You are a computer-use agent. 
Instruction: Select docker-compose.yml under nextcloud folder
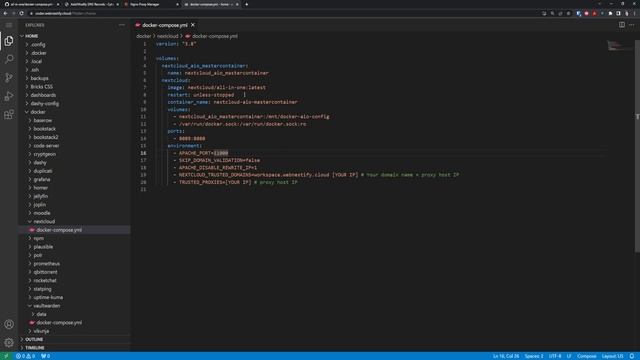pos(75,230)
